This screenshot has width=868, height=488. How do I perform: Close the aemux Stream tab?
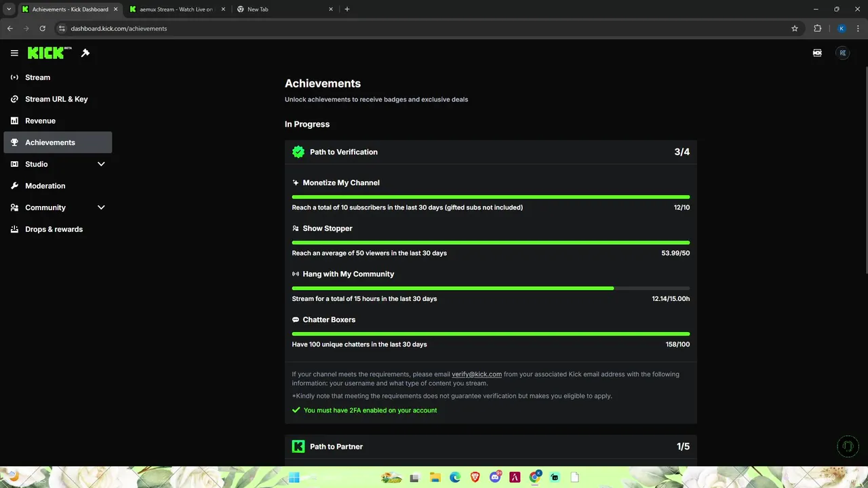click(222, 9)
